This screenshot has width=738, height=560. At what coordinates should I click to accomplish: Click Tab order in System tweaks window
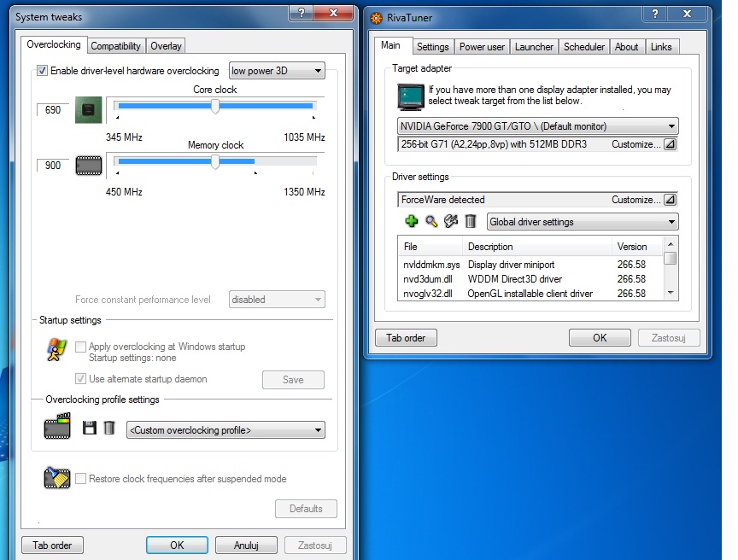[52, 545]
